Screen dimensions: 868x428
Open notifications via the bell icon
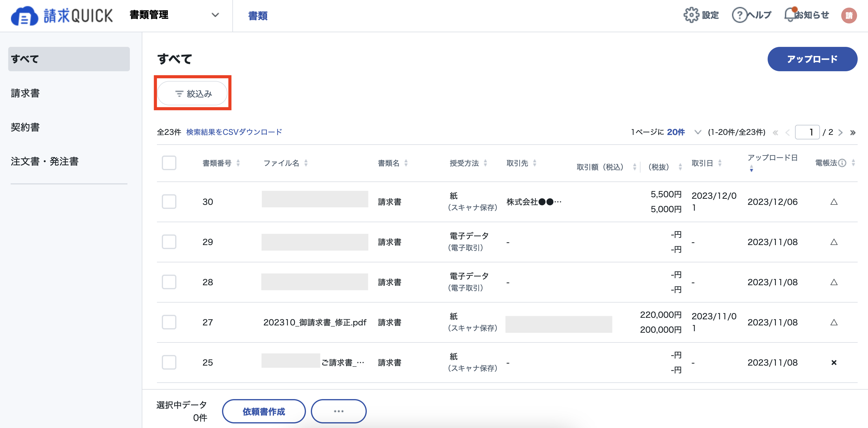pyautogui.click(x=790, y=15)
